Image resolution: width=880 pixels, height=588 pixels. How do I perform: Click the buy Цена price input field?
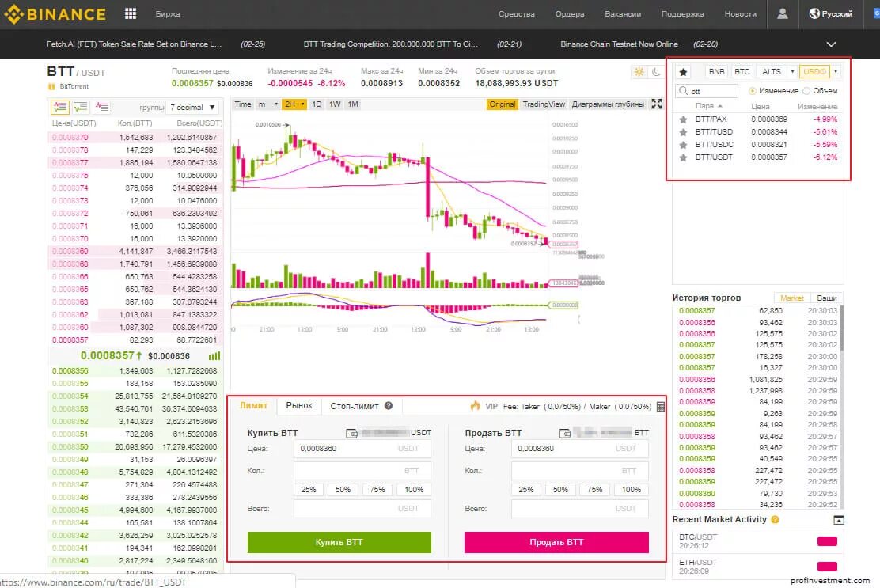tap(362, 448)
